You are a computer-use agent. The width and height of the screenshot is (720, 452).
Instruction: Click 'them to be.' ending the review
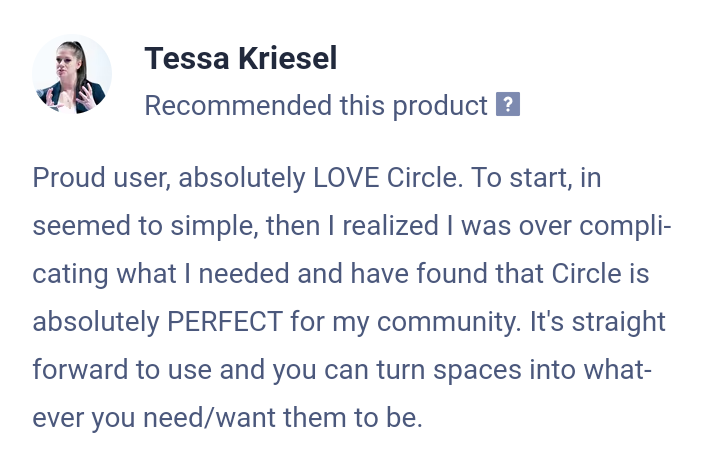tap(353, 417)
